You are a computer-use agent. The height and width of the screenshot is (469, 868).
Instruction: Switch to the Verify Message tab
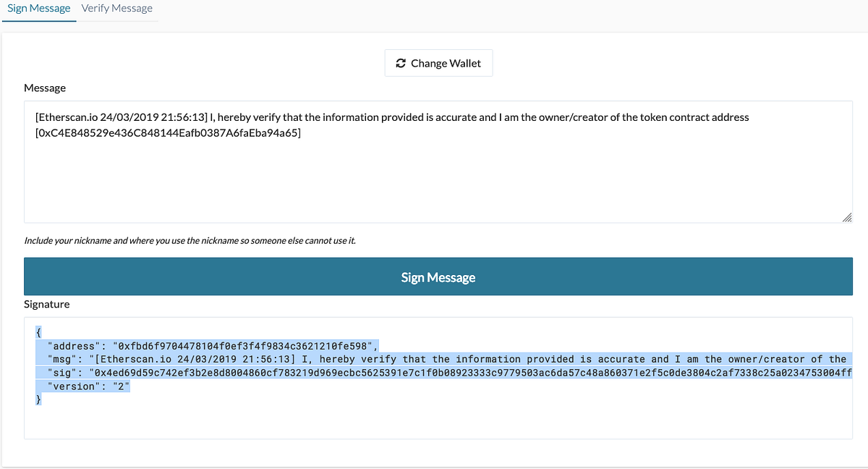pyautogui.click(x=117, y=9)
